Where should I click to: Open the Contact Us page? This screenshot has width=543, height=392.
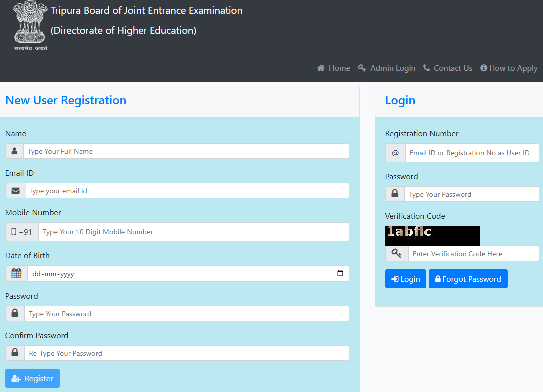448,68
